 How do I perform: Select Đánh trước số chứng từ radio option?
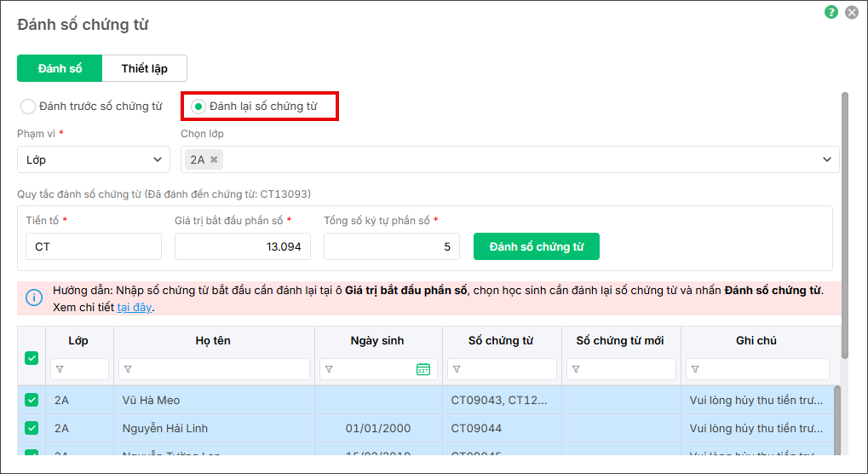click(x=28, y=107)
